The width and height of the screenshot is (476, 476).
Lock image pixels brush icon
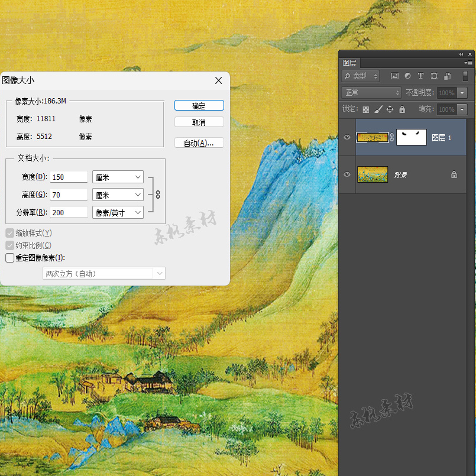pyautogui.click(x=378, y=109)
